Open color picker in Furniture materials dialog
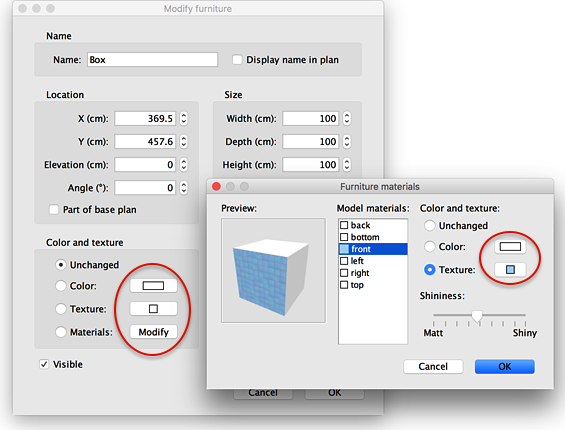The width and height of the screenshot is (565, 430). point(510,247)
